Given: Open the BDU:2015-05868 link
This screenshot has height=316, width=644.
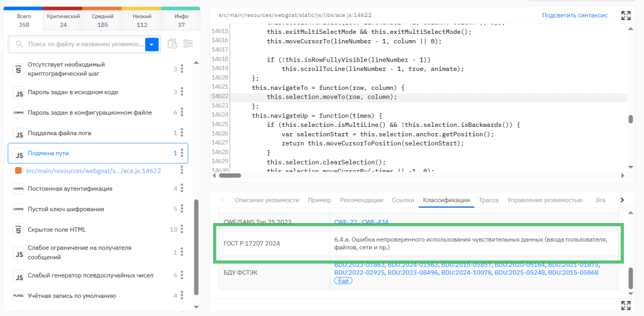Looking at the screenshot, I should click(x=573, y=273).
